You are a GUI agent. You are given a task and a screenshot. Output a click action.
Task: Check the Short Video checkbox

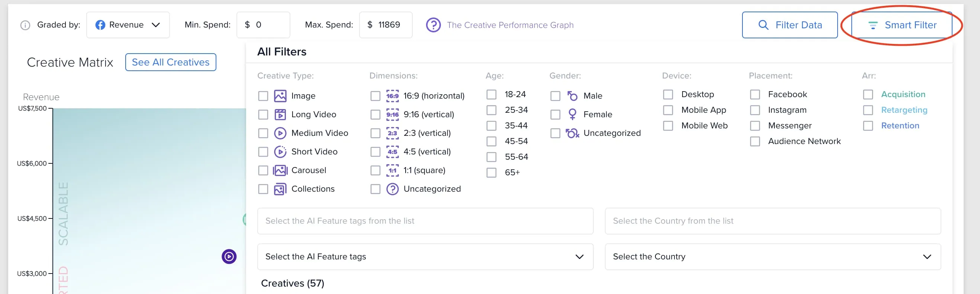point(263,152)
